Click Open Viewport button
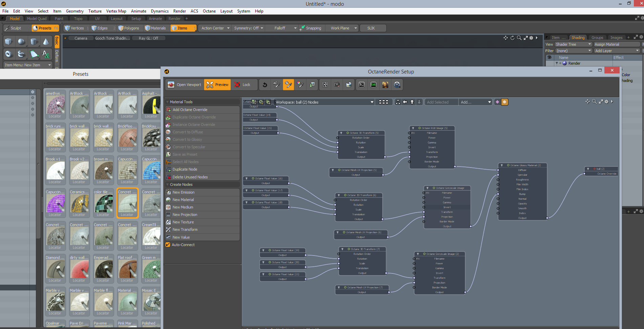The height and width of the screenshot is (329, 644). [x=185, y=85]
